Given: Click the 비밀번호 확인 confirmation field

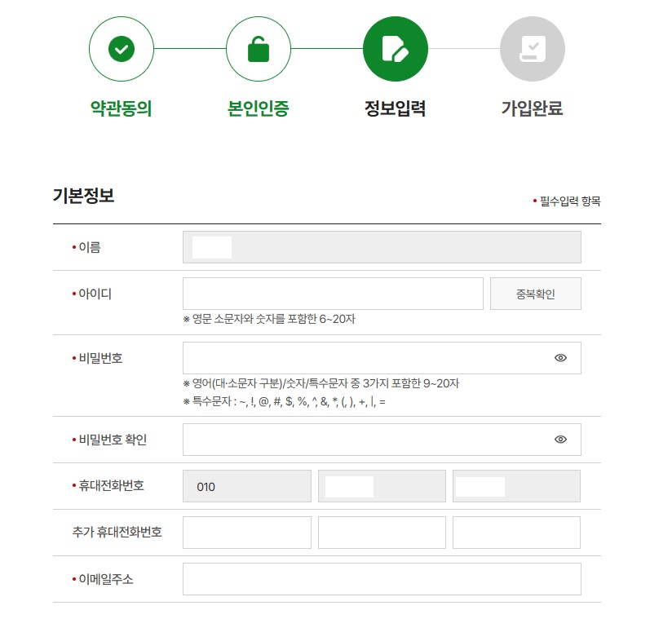Looking at the screenshot, I should pos(367,439).
